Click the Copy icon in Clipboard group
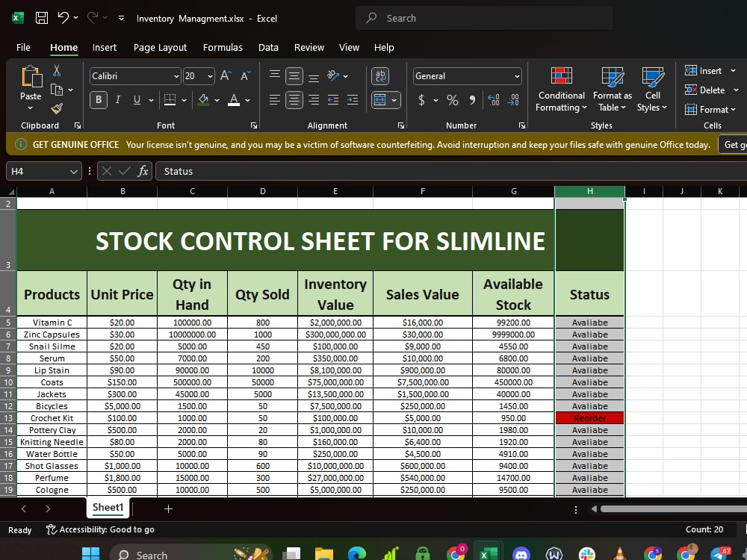The height and width of the screenshot is (560, 747). (57, 90)
